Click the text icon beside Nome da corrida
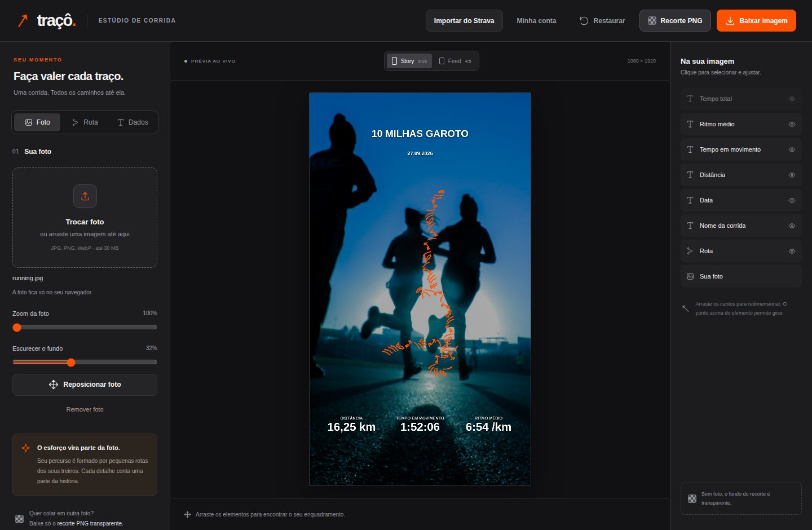 [690, 226]
